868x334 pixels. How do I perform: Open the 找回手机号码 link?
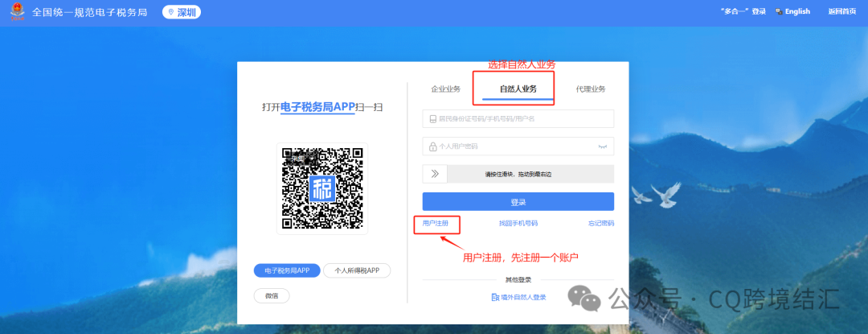(518, 223)
